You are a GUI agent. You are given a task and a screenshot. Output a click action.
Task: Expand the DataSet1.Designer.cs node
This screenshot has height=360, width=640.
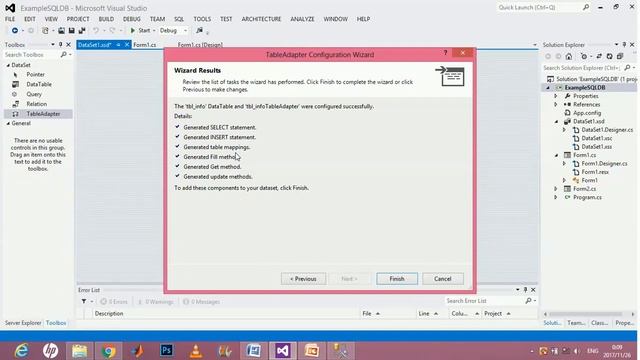(x=564, y=130)
